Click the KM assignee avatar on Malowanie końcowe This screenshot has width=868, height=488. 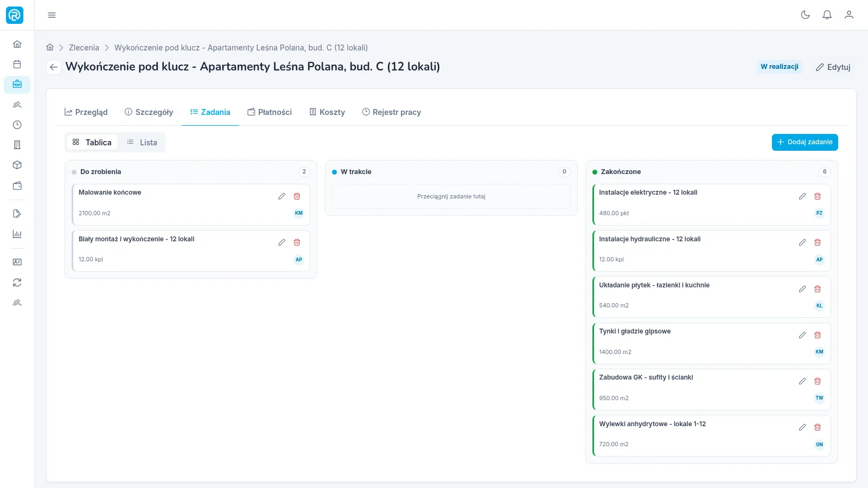point(299,213)
